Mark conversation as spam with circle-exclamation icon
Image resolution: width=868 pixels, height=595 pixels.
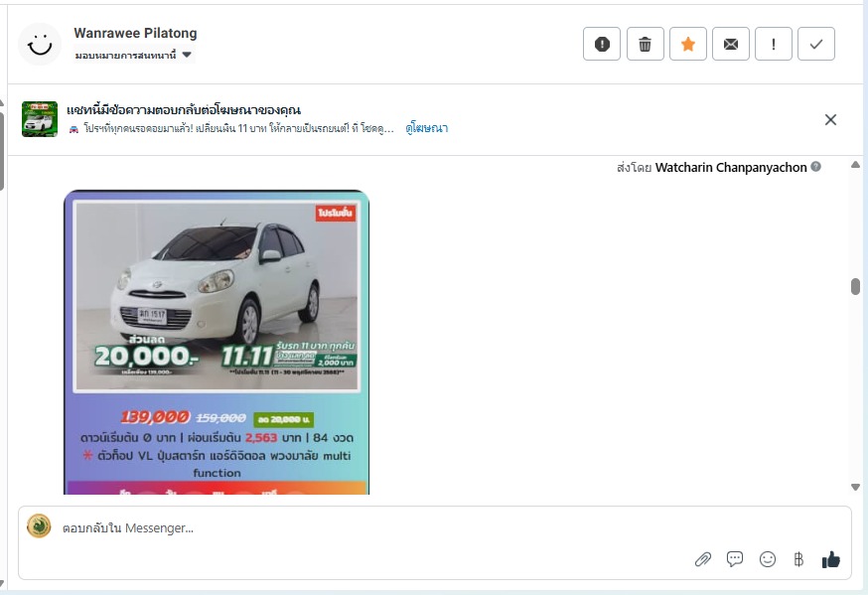[x=602, y=44]
